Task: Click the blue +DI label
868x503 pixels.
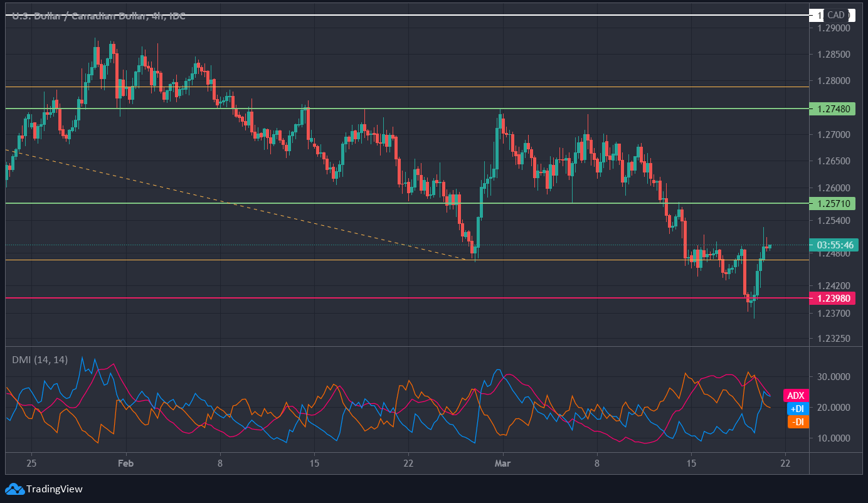Action: tap(798, 409)
